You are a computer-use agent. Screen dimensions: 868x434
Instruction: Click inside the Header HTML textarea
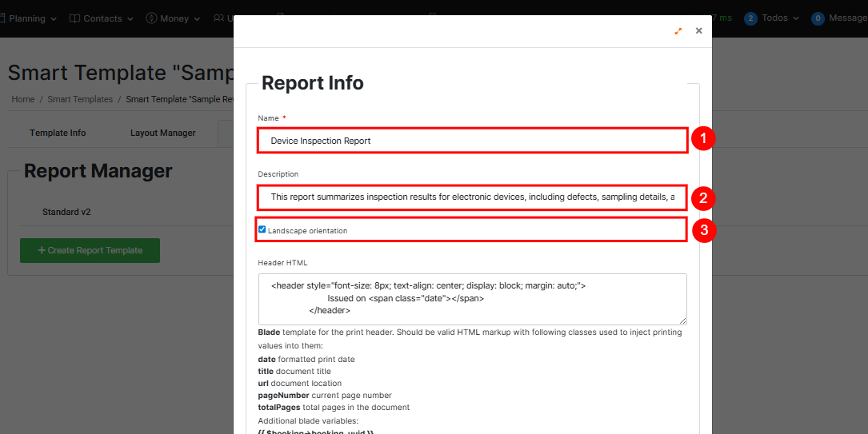pos(472,298)
